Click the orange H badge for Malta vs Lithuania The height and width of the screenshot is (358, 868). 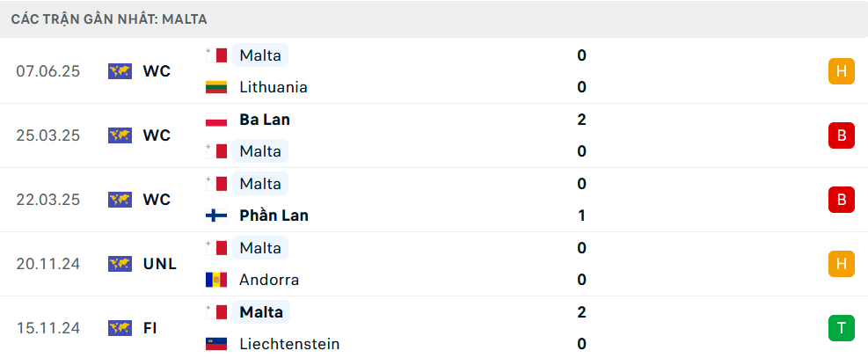[x=842, y=71]
